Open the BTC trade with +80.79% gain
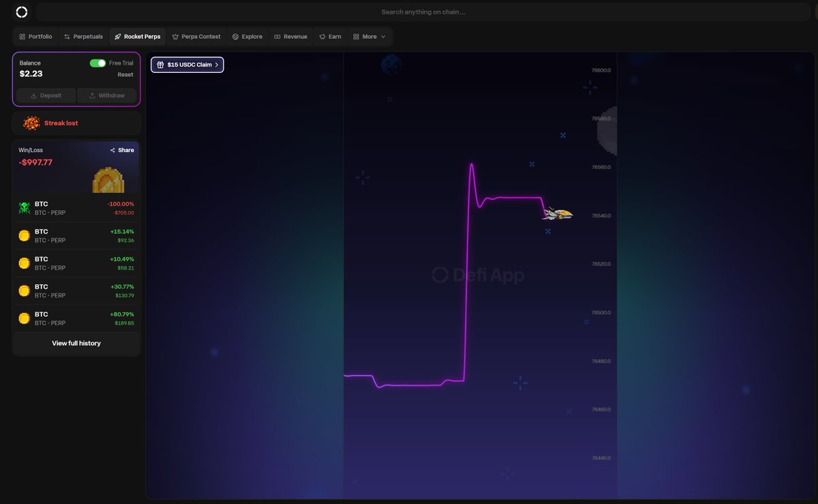The image size is (818, 504). (76, 318)
